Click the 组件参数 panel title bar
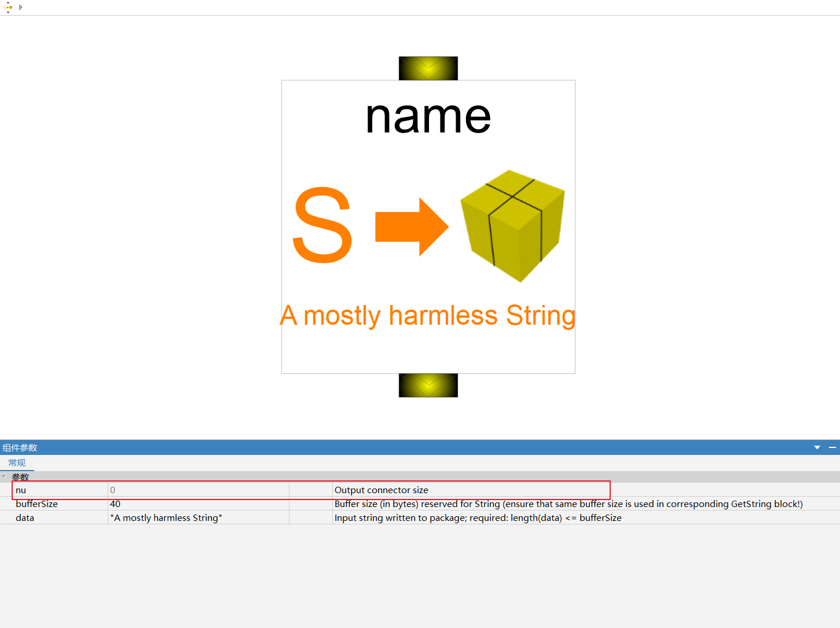This screenshot has width=840, height=628. tap(405, 447)
